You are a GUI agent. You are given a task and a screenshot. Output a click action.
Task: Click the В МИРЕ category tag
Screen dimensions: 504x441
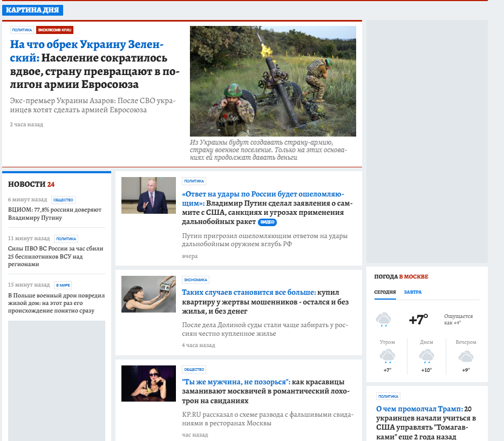(x=63, y=285)
